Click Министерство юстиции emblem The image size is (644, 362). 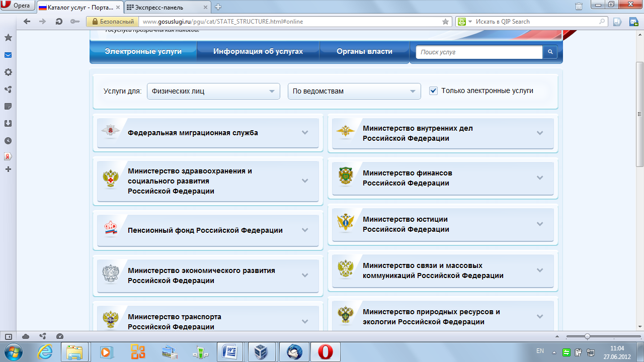pos(345,223)
